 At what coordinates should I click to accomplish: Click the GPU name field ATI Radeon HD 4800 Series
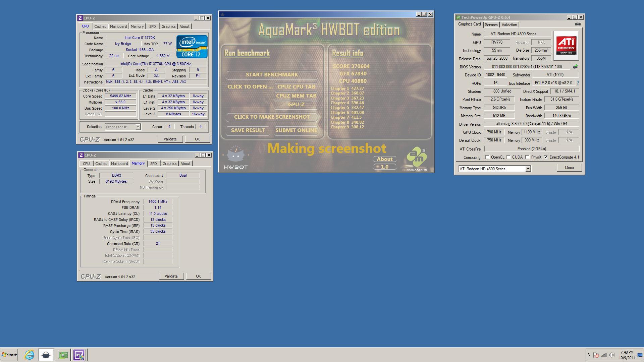click(x=517, y=34)
